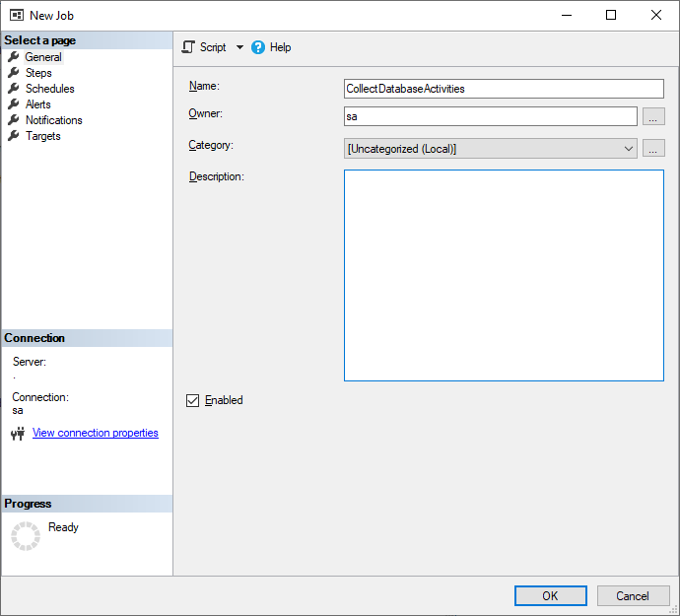
Task: Switch to the Steps page
Action: (x=38, y=73)
